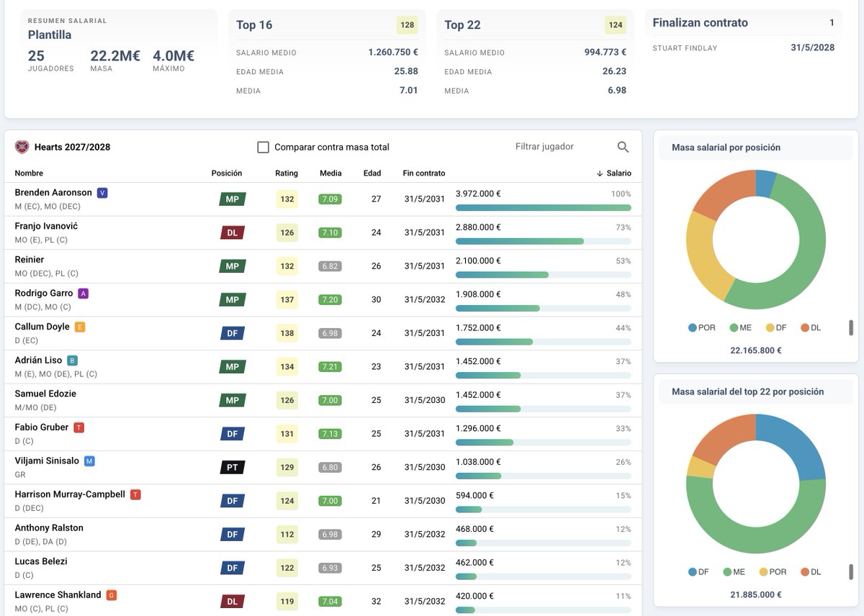Click the DL position tag for Lawrence Shankland
The height and width of the screenshot is (616, 864).
click(233, 602)
